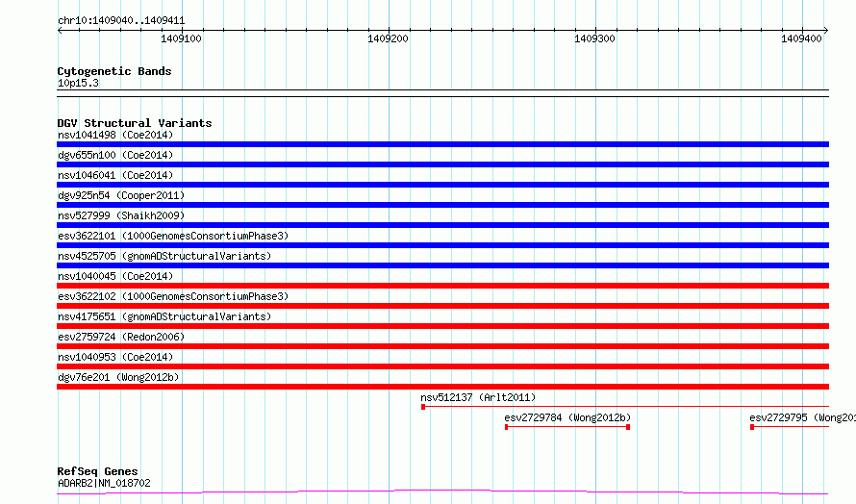856x504 pixels.
Task: Select the magenta ADARB2 gene track line
Action: 442,492
